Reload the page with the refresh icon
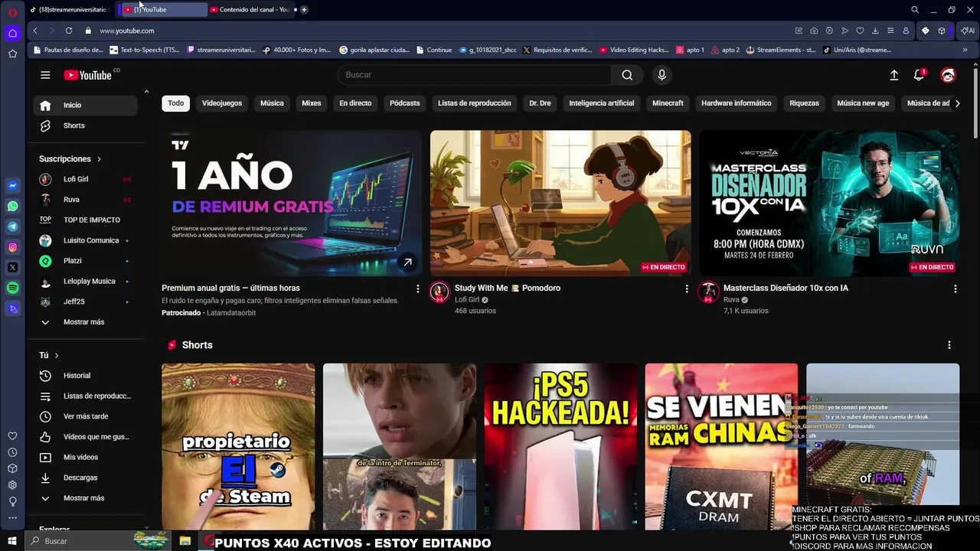The image size is (980, 551). pos(69,31)
